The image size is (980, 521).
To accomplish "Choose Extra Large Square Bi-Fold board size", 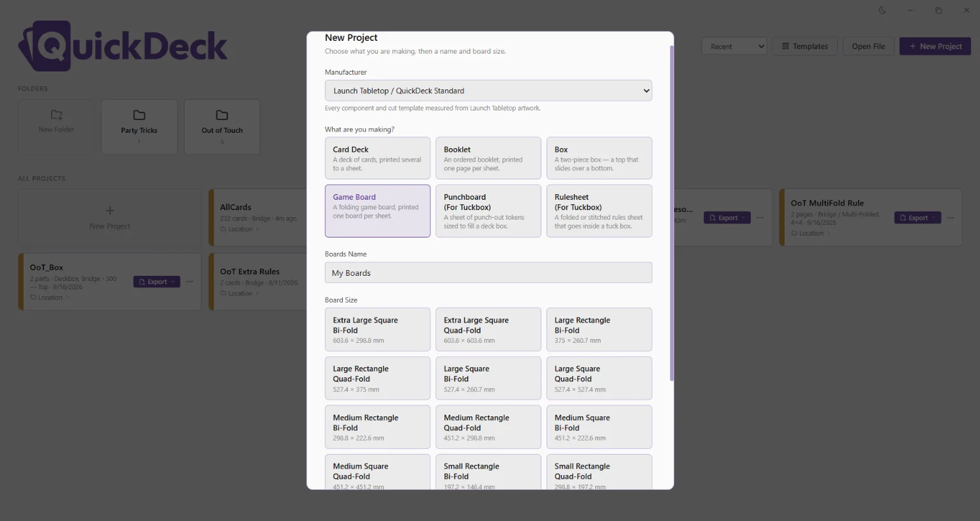I will coord(377,329).
